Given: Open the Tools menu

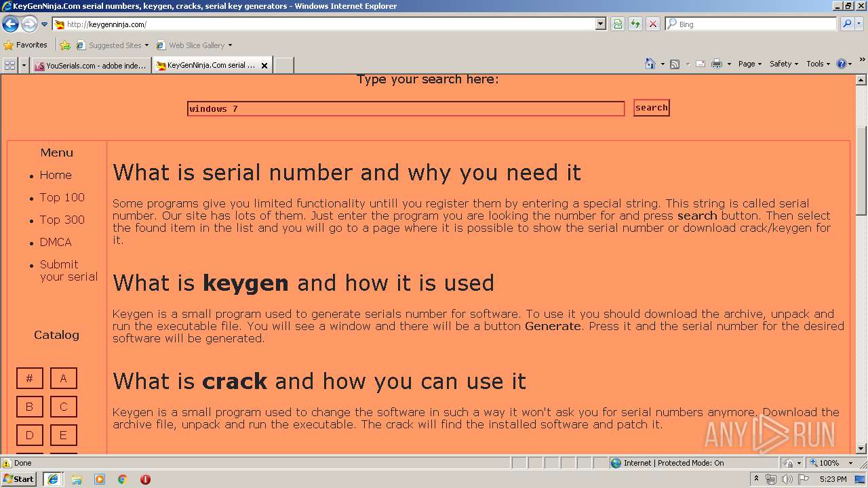Looking at the screenshot, I should (x=818, y=64).
